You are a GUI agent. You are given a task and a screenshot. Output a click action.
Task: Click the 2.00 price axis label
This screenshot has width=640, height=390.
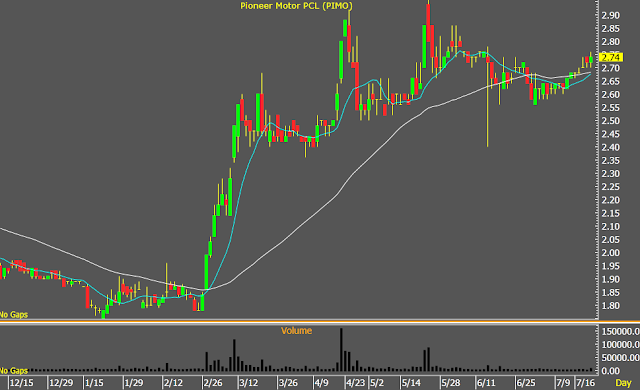click(x=610, y=253)
